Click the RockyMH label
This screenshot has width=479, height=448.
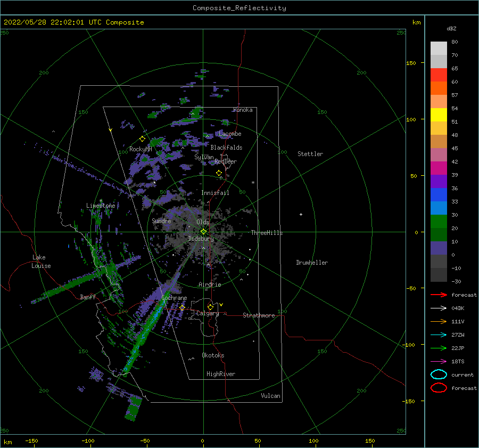[x=141, y=149]
